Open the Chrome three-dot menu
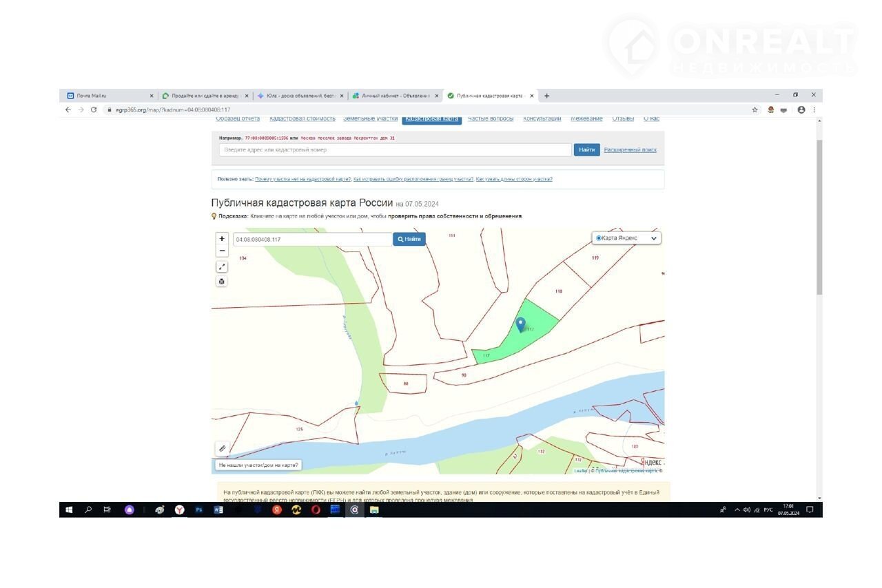The image size is (882, 588). (814, 109)
